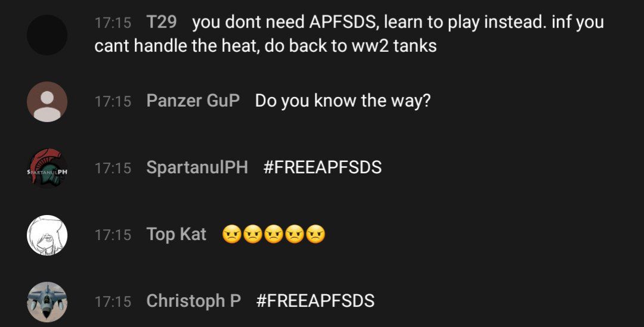Image resolution: width=644 pixels, height=327 pixels.
Task: Click SpartanulPH's red helmet avatar
Action: (x=47, y=168)
